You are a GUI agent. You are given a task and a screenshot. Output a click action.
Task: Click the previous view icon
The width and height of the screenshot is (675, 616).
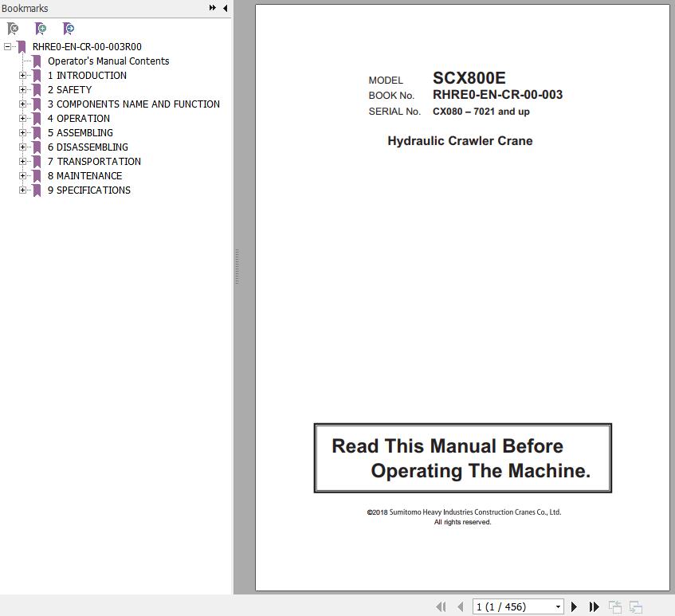point(614,607)
